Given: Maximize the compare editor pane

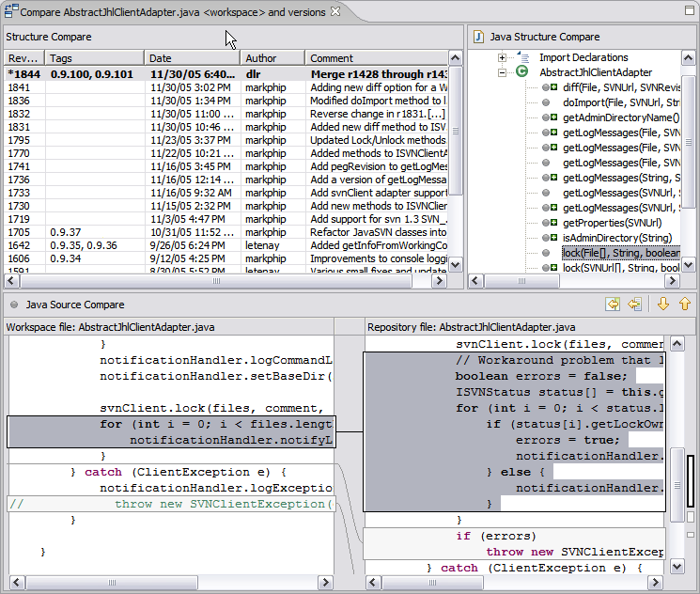Looking at the screenshot, I should [x=690, y=10].
